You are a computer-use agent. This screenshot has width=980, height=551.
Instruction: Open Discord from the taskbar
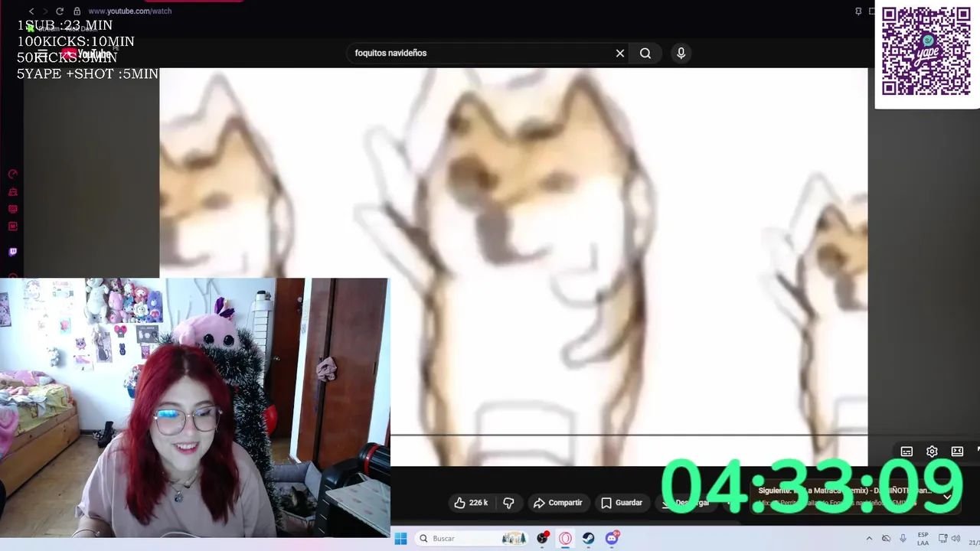(x=612, y=539)
